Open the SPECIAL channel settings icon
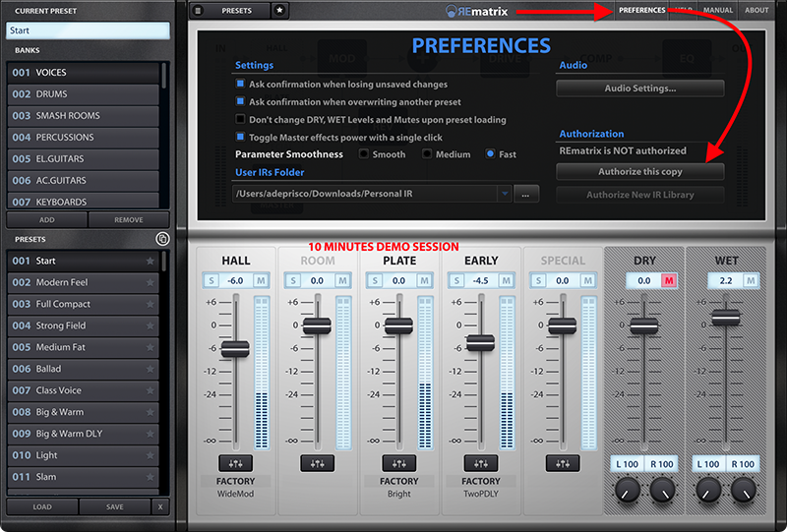787x532 pixels. 563,463
